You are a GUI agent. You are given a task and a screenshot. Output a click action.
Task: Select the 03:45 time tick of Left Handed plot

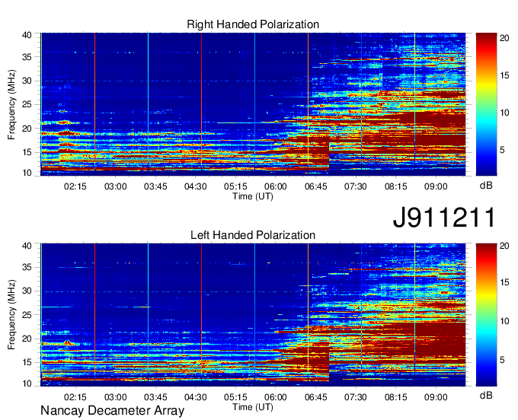(155, 397)
